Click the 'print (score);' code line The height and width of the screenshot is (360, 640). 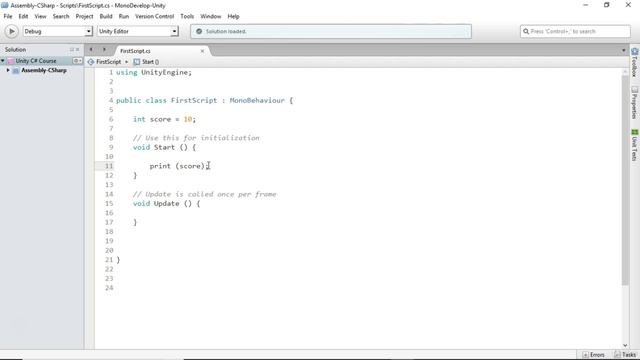[x=179, y=166]
